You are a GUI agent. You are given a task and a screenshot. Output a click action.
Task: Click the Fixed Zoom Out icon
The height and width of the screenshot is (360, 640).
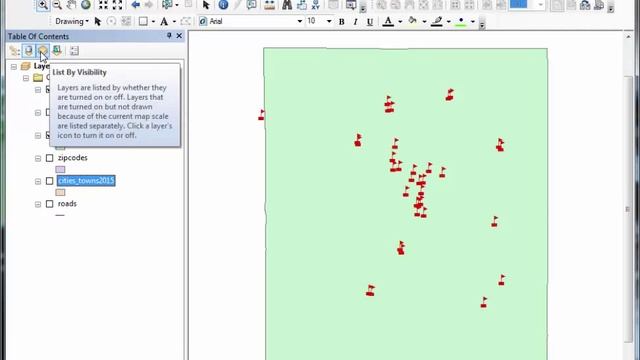[117, 5]
